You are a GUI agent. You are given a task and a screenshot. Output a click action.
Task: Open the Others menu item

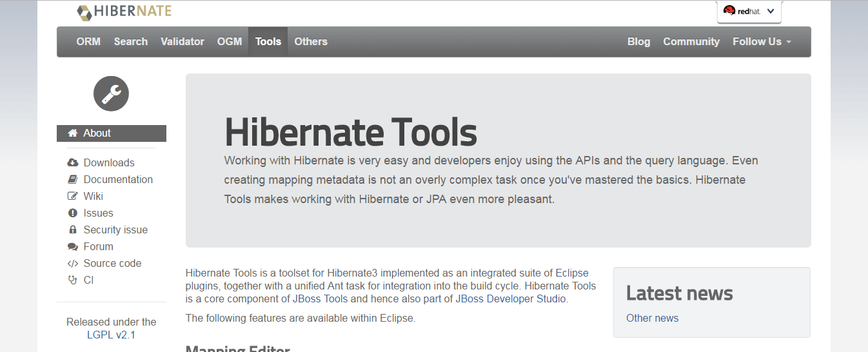coord(311,41)
